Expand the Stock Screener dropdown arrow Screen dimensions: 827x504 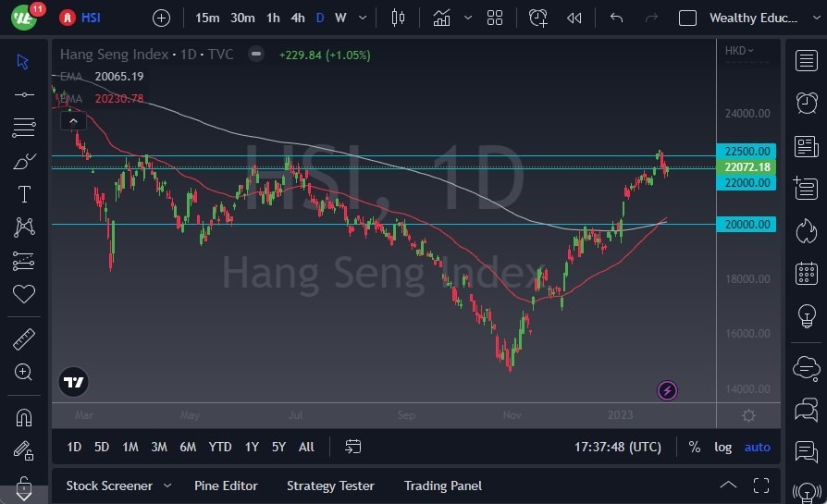point(167,486)
